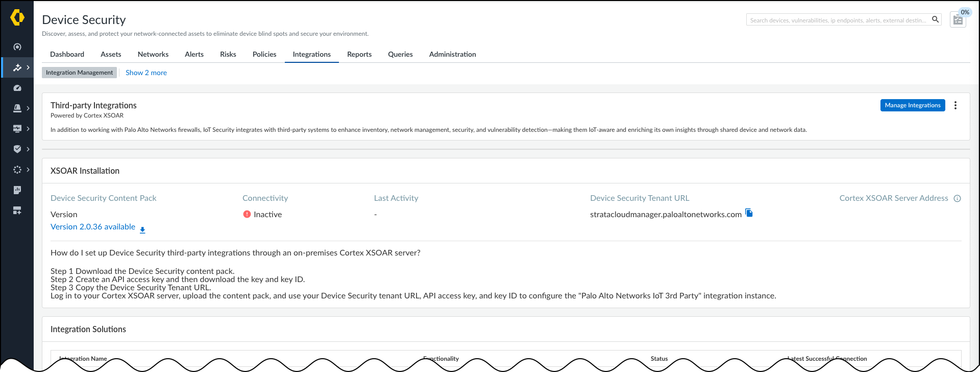Go to the Queries tab
980x372 pixels.
tap(400, 54)
